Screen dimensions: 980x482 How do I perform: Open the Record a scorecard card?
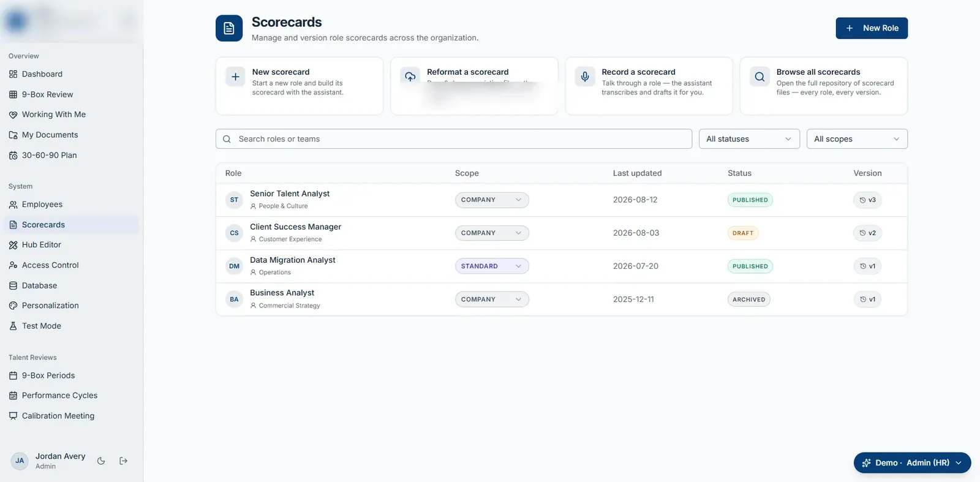tap(649, 86)
